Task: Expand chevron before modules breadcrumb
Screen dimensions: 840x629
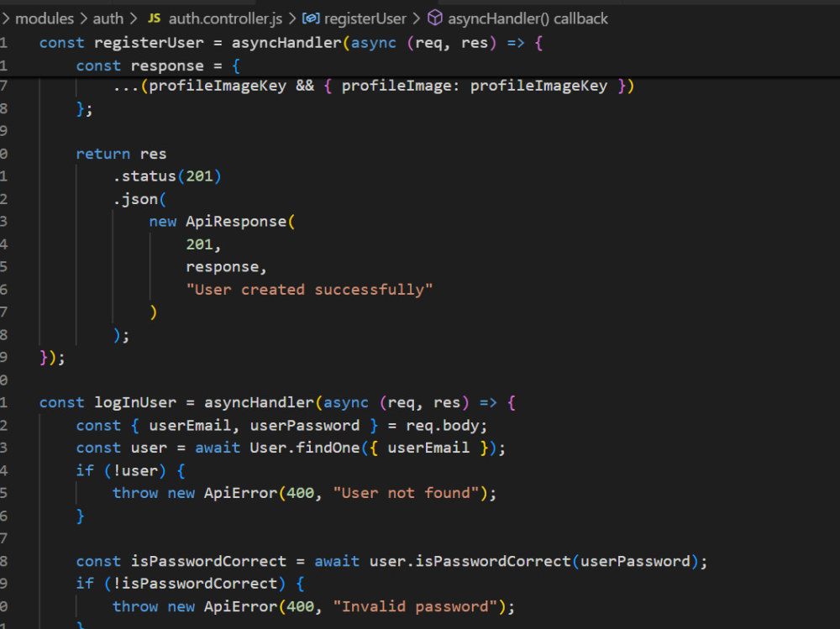Action: point(6,18)
